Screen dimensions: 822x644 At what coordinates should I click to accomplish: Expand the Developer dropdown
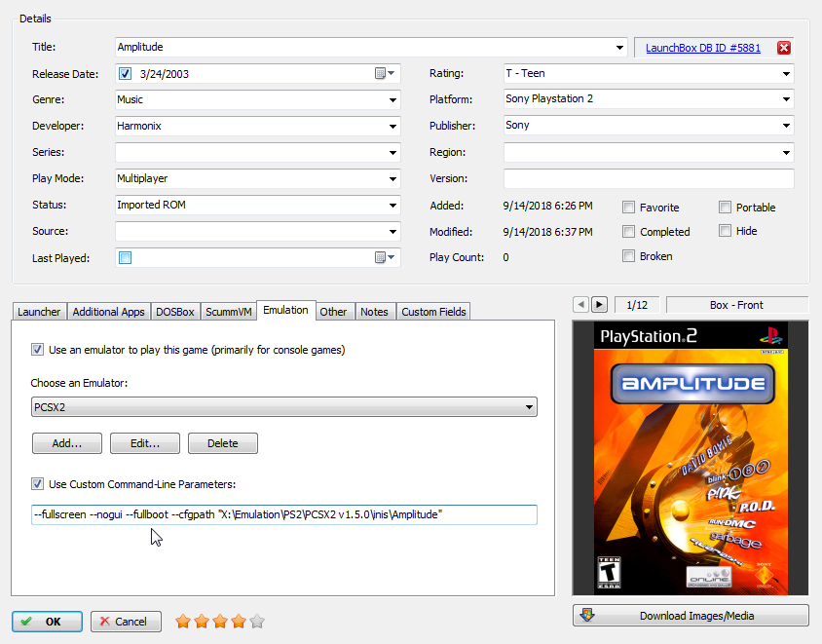(392, 126)
